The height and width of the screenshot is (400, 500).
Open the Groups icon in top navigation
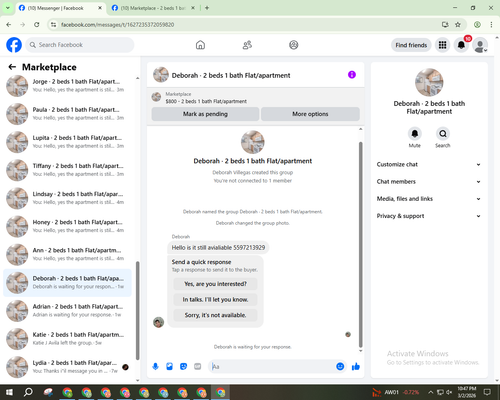tap(294, 45)
